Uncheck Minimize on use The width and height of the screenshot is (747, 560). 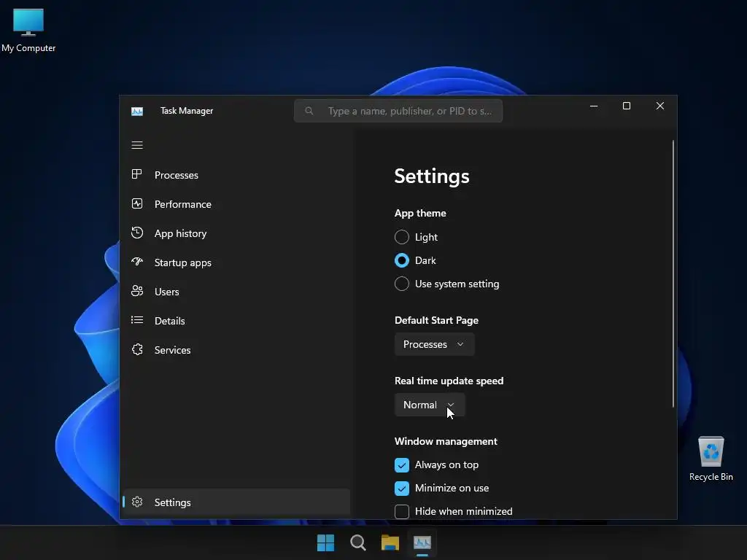tap(402, 488)
